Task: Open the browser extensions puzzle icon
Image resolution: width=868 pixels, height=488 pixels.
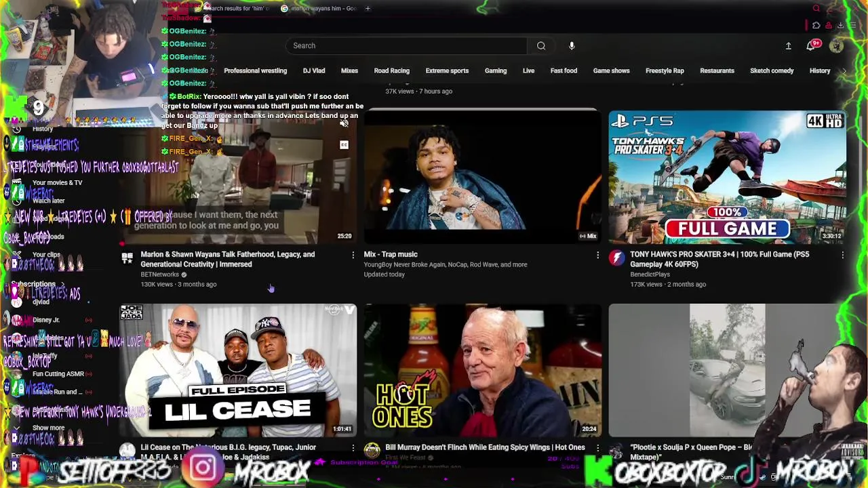Action: (816, 26)
